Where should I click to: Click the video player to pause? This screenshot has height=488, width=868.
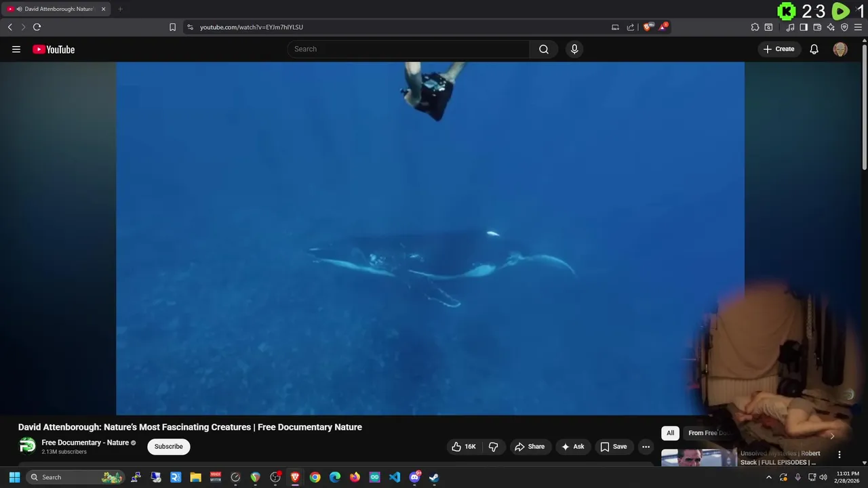(430, 239)
